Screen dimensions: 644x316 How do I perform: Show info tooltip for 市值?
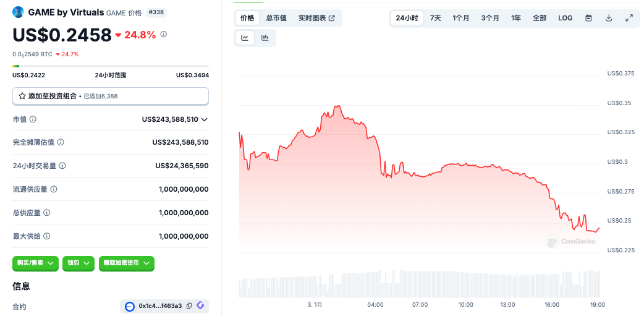coord(33,119)
